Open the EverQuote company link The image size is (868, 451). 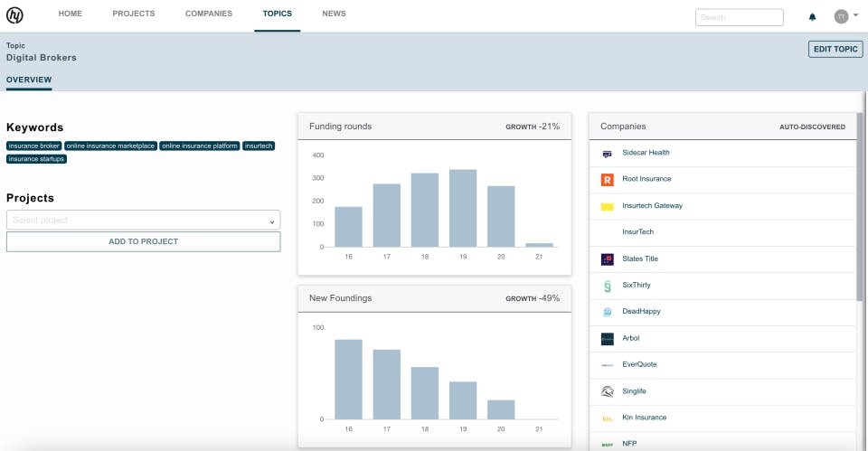tap(639, 364)
